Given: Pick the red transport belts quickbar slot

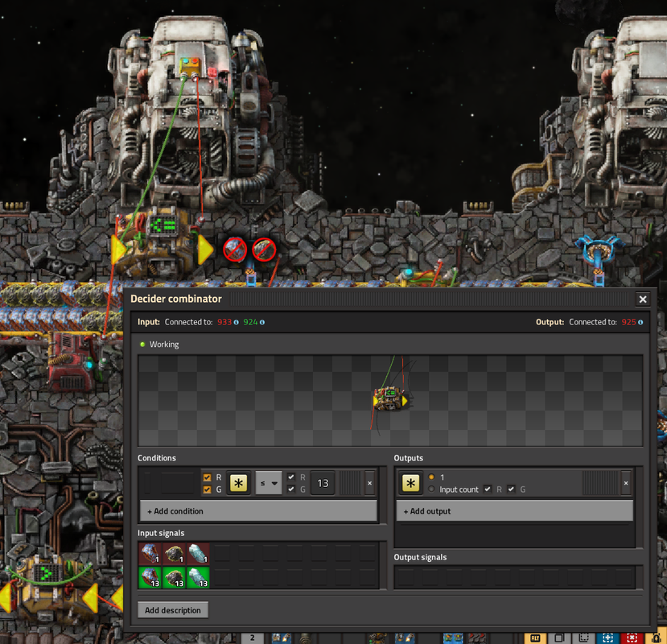Looking at the screenshot, I should [x=477, y=638].
